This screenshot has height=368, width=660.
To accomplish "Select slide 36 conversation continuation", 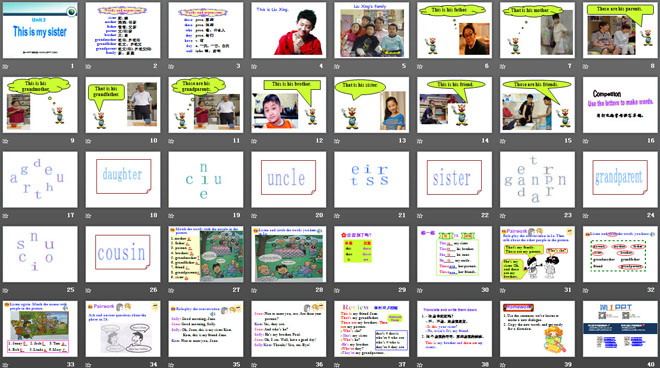I will 289,328.
